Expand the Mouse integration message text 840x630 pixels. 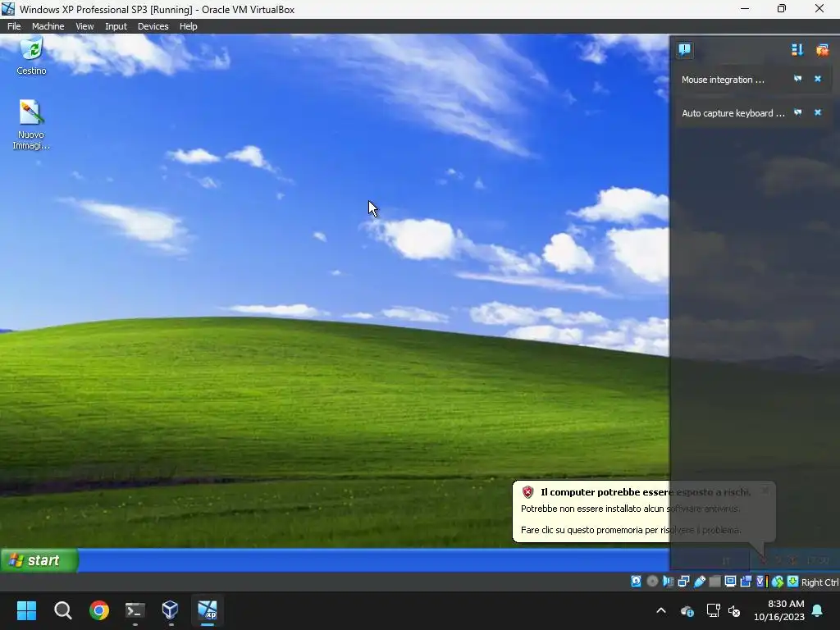723,80
